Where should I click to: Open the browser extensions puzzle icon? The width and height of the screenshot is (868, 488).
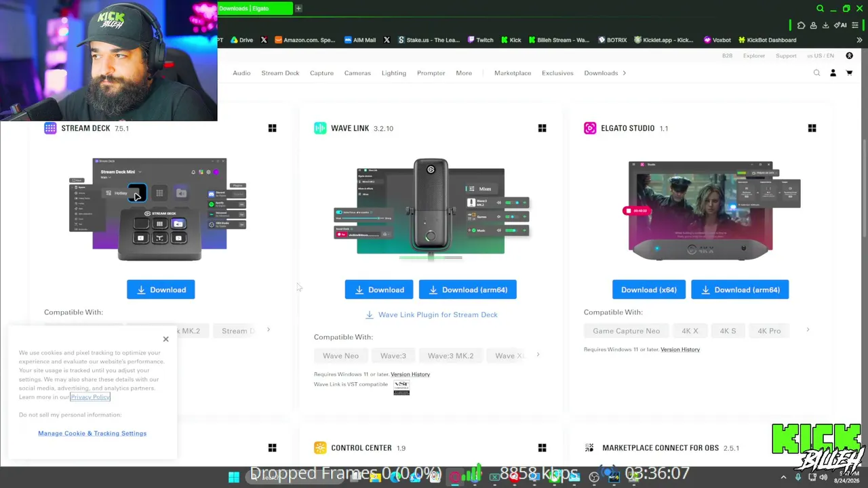(802, 26)
